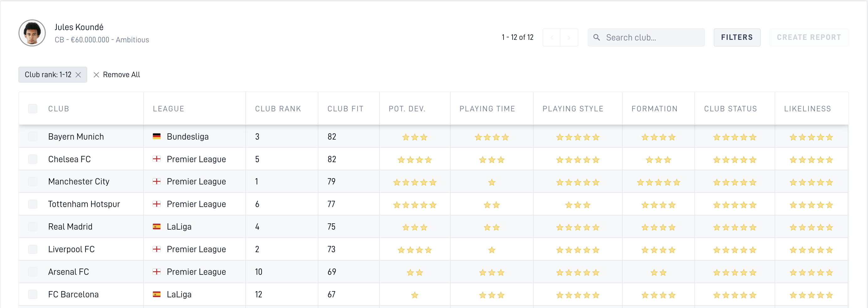Check the Bayern Munich row checkbox
Image resolution: width=868 pixels, height=308 pixels.
coord(33,137)
